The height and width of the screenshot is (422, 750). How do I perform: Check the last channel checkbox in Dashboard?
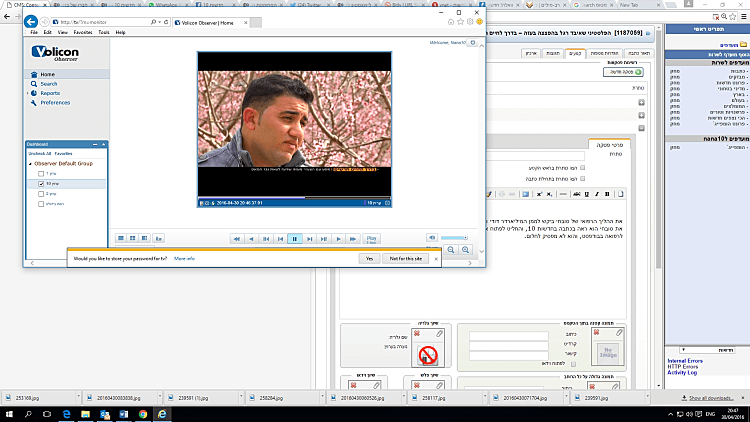tap(40, 203)
